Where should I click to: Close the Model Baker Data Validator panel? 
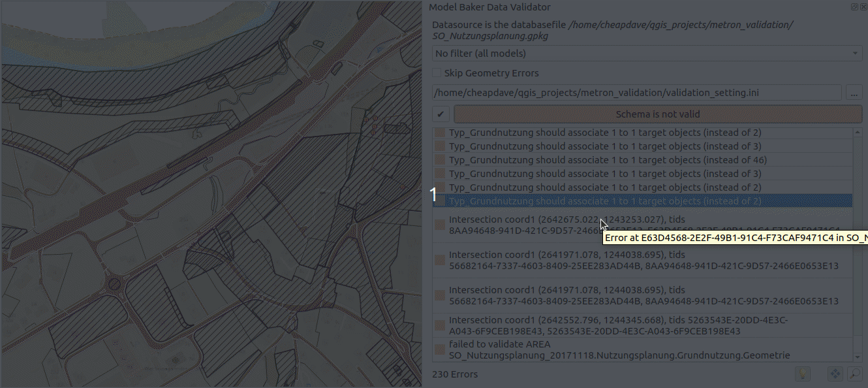click(x=863, y=7)
